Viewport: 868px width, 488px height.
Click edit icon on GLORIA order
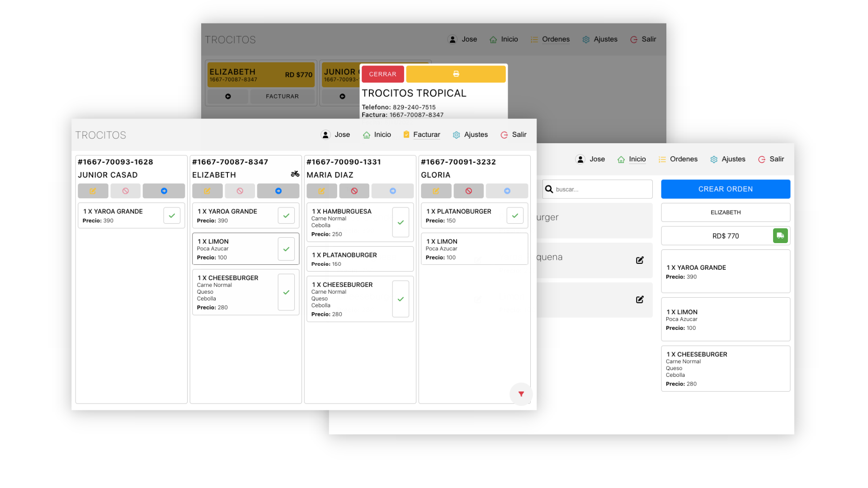pos(436,191)
